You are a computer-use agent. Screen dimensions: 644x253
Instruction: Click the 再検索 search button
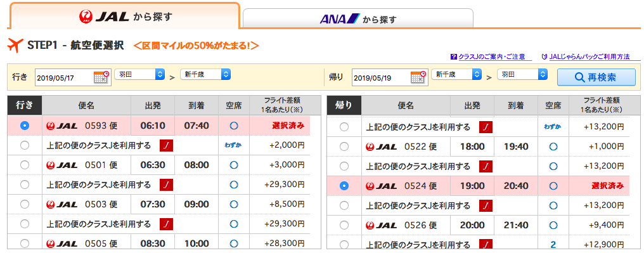(x=596, y=77)
